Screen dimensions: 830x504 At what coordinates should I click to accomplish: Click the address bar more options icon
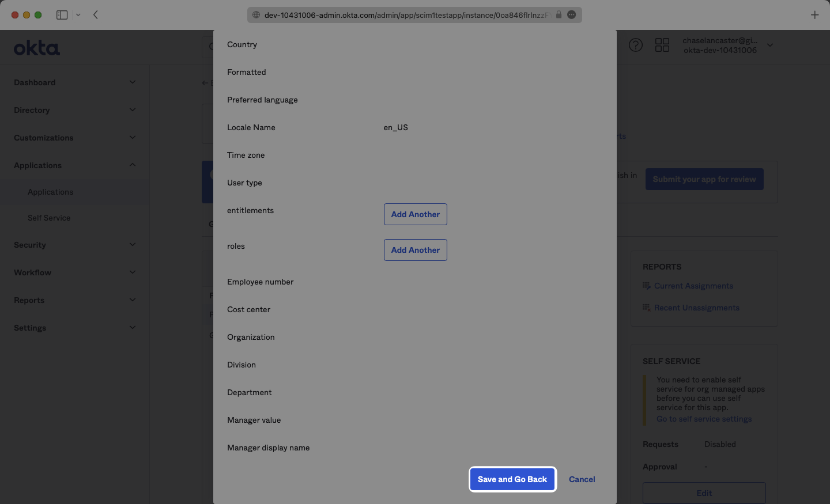click(572, 15)
